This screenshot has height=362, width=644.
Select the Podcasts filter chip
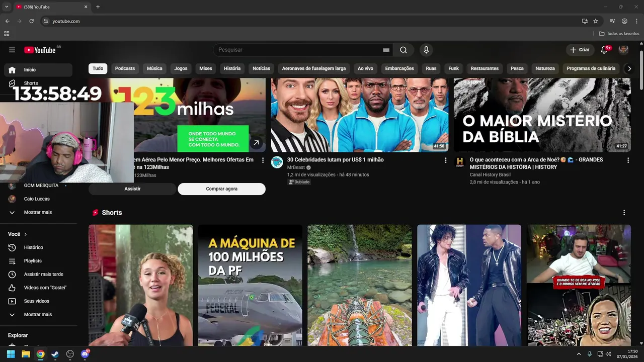125,68
